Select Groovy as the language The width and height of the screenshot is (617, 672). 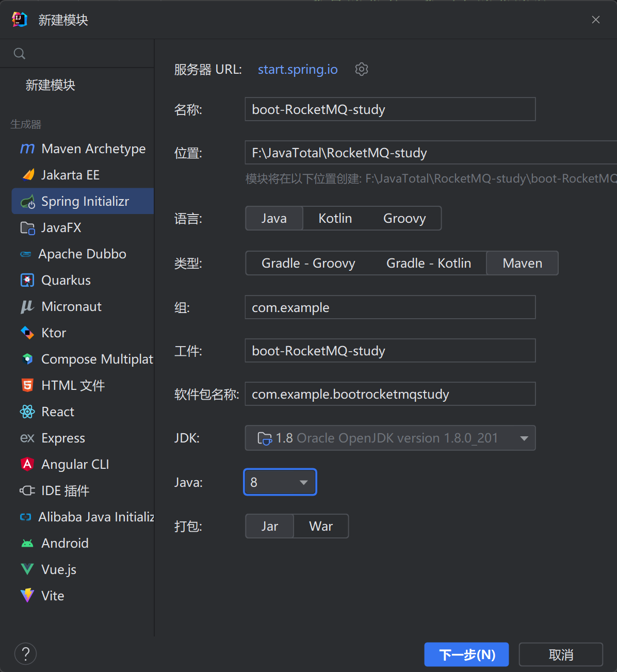point(404,218)
